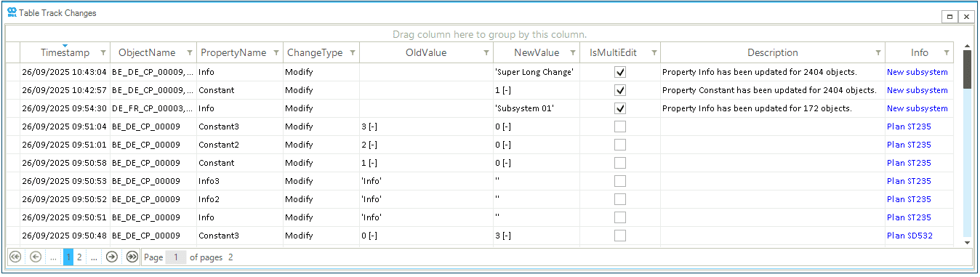Image resolution: width=980 pixels, height=277 pixels.
Task: Select the OldValue cell '3 [-]'
Action: pyautogui.click(x=426, y=127)
